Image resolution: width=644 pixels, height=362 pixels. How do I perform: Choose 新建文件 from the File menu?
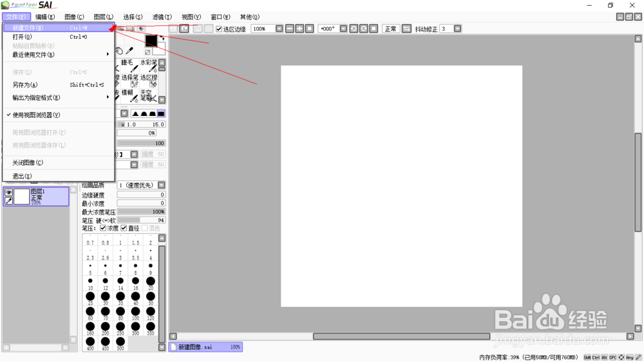pos(59,28)
